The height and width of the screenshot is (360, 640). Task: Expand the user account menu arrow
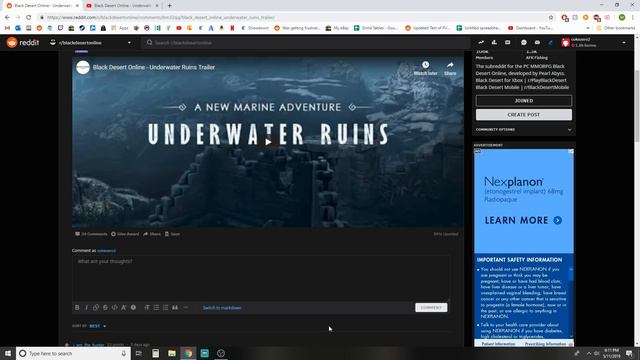(x=624, y=42)
